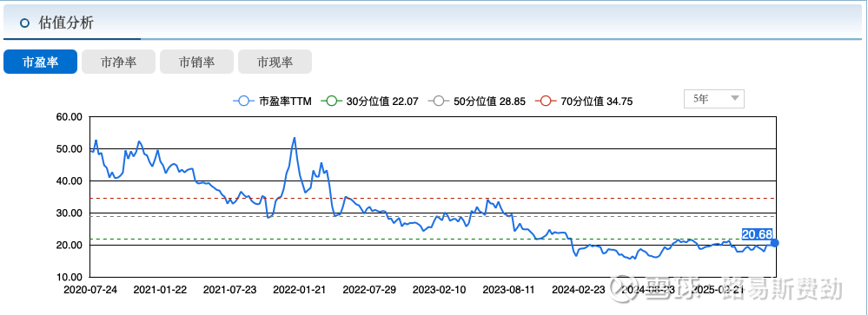868x315 pixels.
Task: Click the green 30分位值 legend marker
Action: [332, 102]
